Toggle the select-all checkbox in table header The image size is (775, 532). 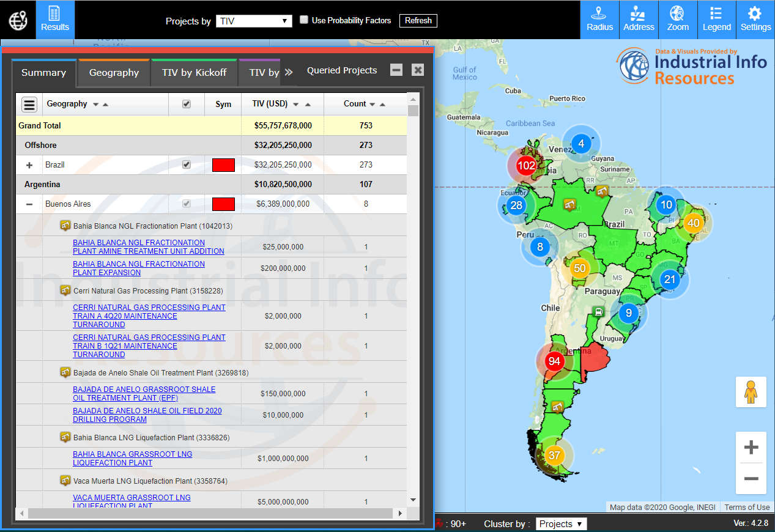[187, 104]
